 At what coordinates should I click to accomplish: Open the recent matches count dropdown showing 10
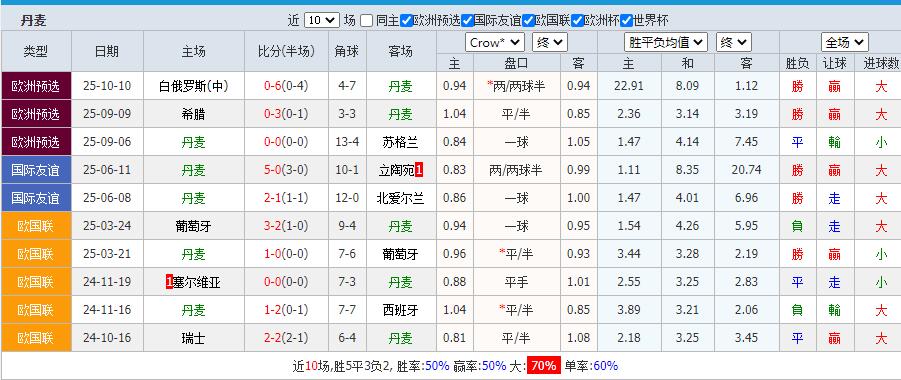322,21
